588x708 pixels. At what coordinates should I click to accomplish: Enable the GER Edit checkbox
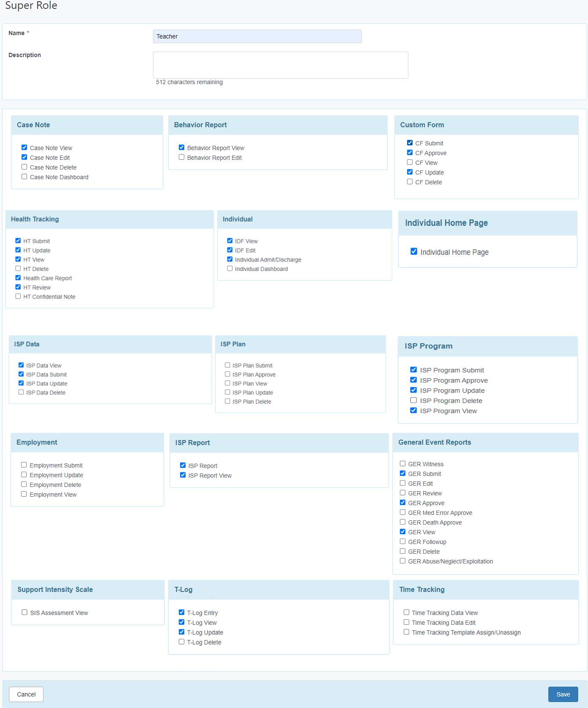pyautogui.click(x=402, y=483)
